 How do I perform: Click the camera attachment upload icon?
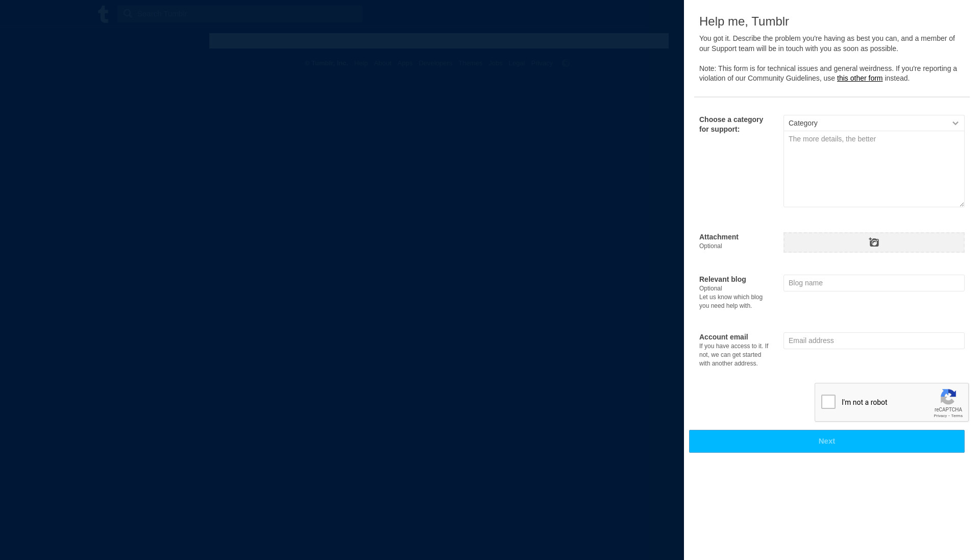pos(874,242)
